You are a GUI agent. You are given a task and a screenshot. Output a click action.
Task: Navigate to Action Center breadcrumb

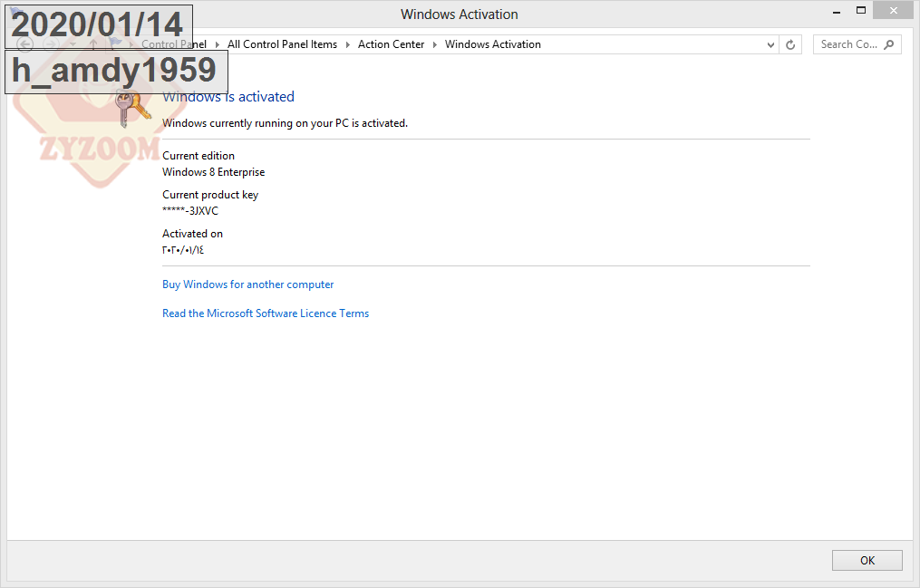[391, 44]
